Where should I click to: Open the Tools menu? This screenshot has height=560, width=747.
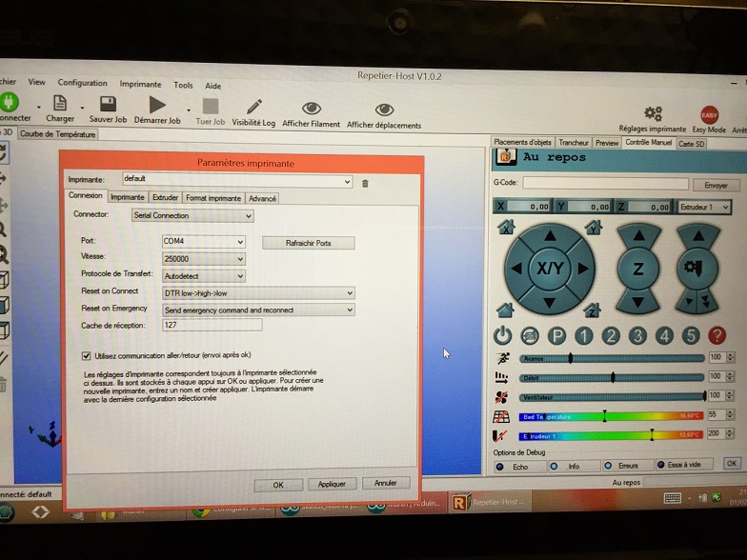pos(183,86)
